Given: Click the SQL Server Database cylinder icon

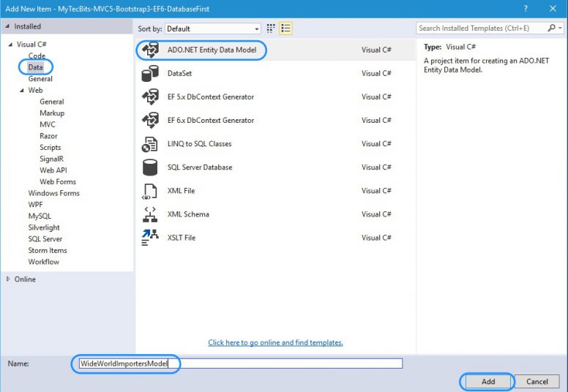Looking at the screenshot, I should 150,167.
